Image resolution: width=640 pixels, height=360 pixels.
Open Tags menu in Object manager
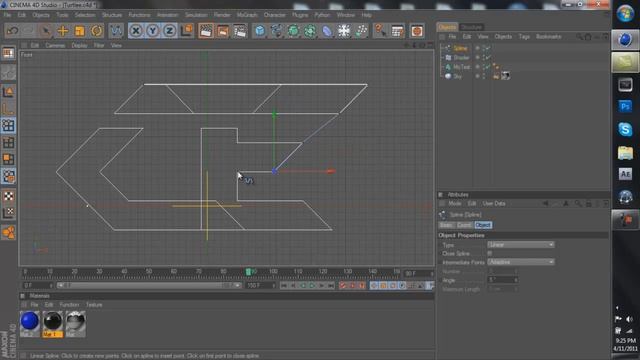click(x=524, y=37)
